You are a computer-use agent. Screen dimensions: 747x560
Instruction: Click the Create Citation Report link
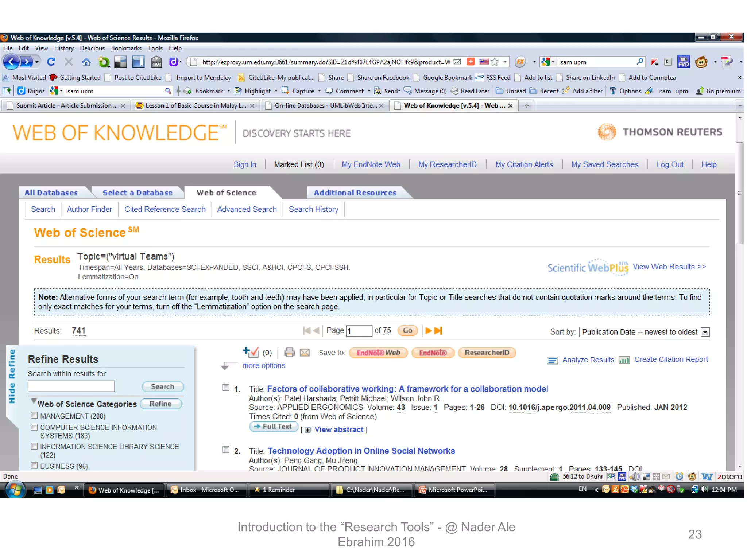tap(671, 359)
